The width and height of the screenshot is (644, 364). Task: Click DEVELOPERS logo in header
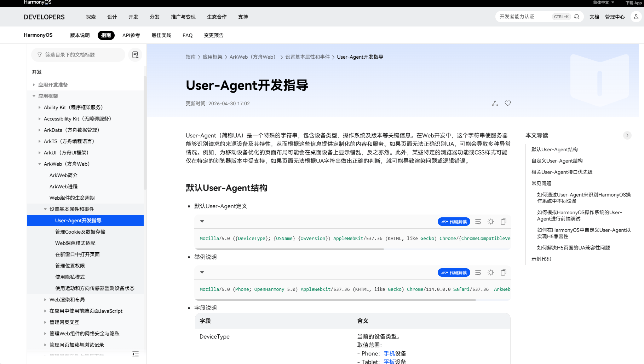pyautogui.click(x=44, y=17)
